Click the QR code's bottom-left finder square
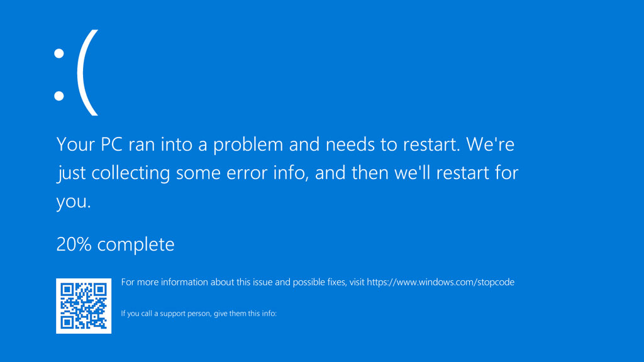The height and width of the screenshot is (362, 644). click(x=67, y=322)
